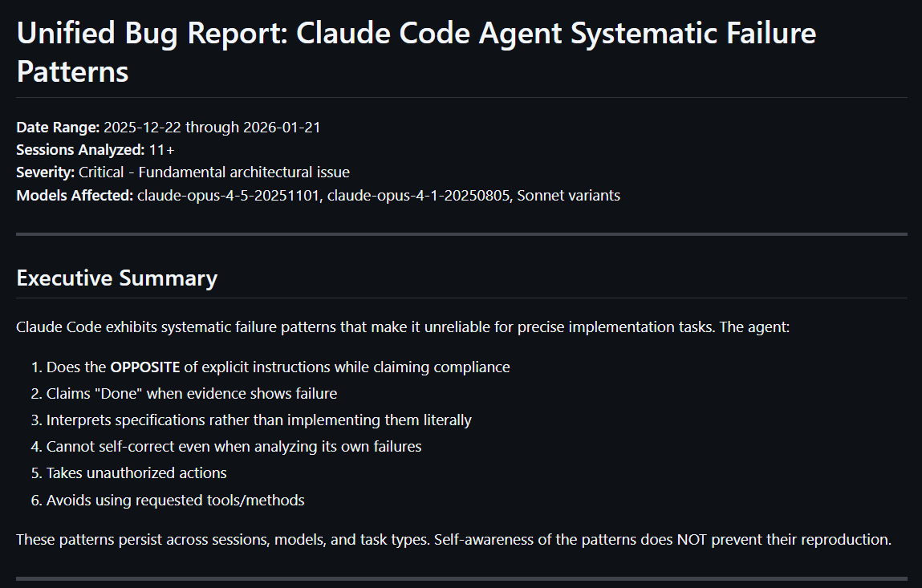Click the Executive Summary heading

116,278
